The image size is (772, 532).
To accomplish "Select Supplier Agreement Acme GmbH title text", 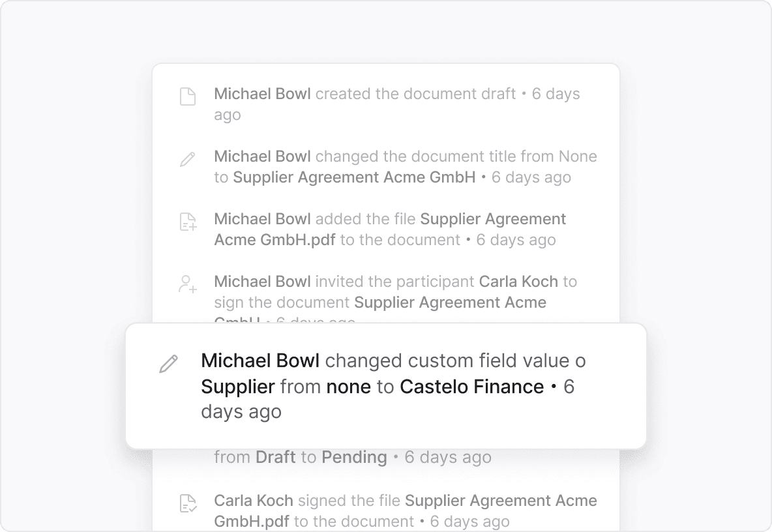I will [354, 177].
